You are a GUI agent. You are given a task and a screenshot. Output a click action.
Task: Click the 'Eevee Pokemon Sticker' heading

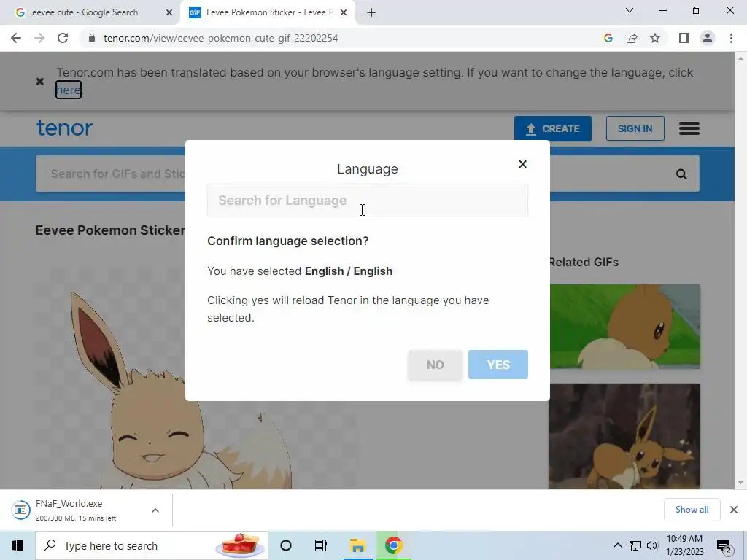coord(111,230)
